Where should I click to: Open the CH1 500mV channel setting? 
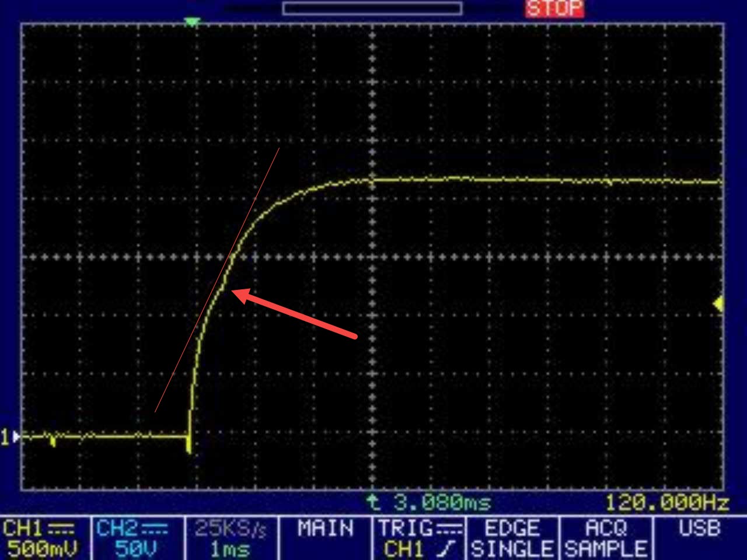[41, 538]
